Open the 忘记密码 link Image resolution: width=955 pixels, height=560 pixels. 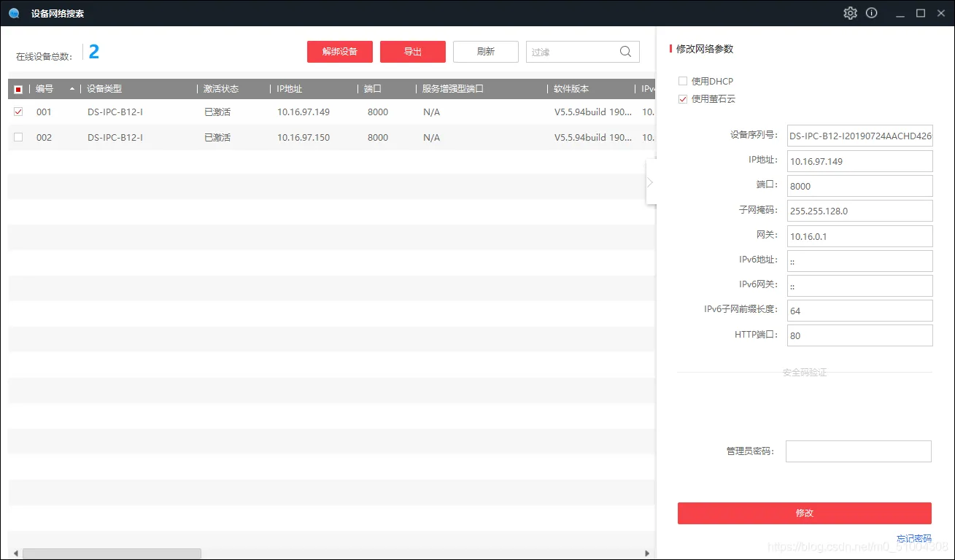914,539
